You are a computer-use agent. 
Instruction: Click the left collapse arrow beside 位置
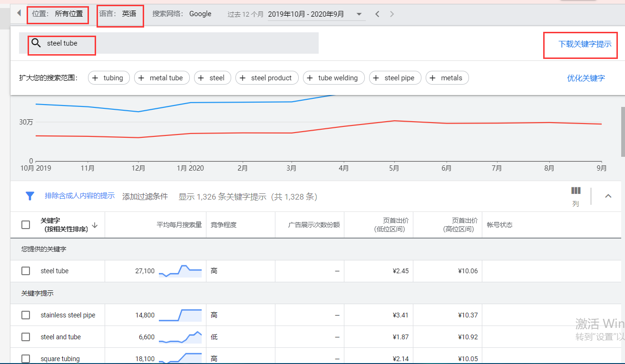pyautogui.click(x=19, y=13)
